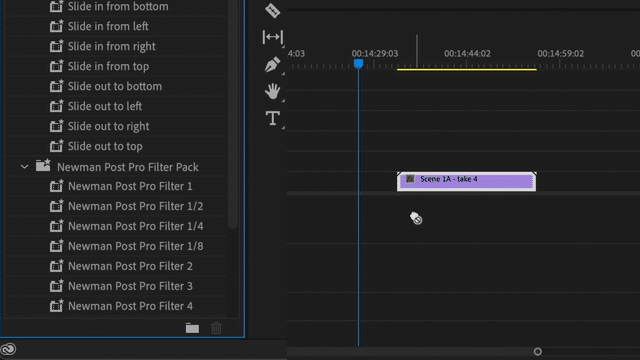640x360 pixels.
Task: Click the timeline zoom scroll handle circle
Action: coord(538,351)
